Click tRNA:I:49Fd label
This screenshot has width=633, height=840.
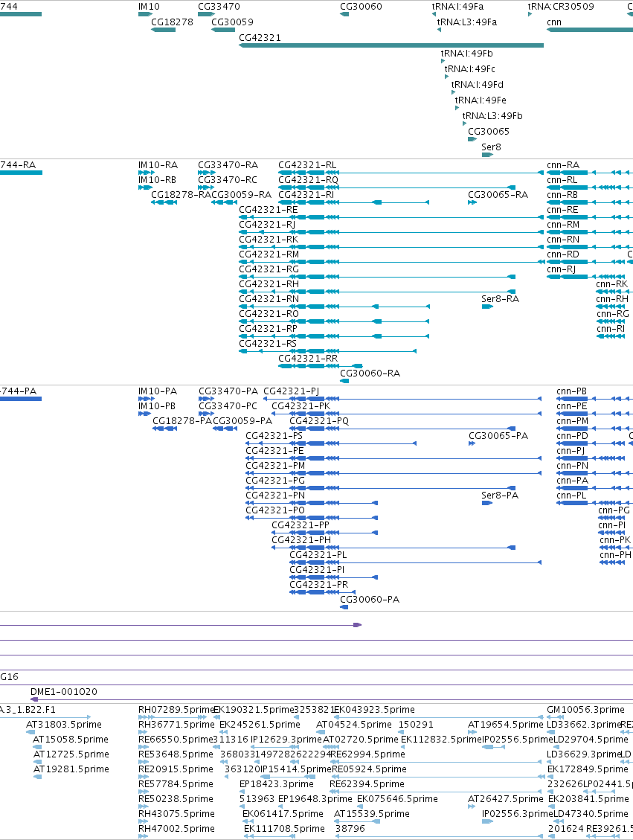coord(477,84)
